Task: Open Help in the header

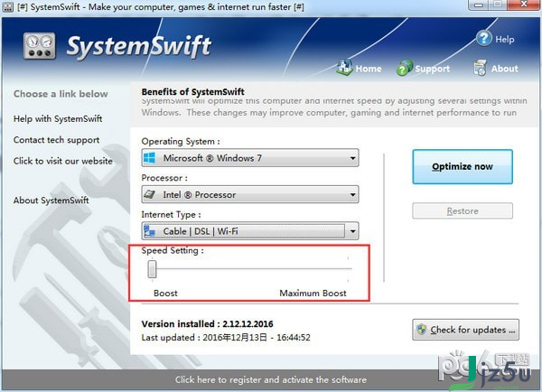Action: point(504,40)
